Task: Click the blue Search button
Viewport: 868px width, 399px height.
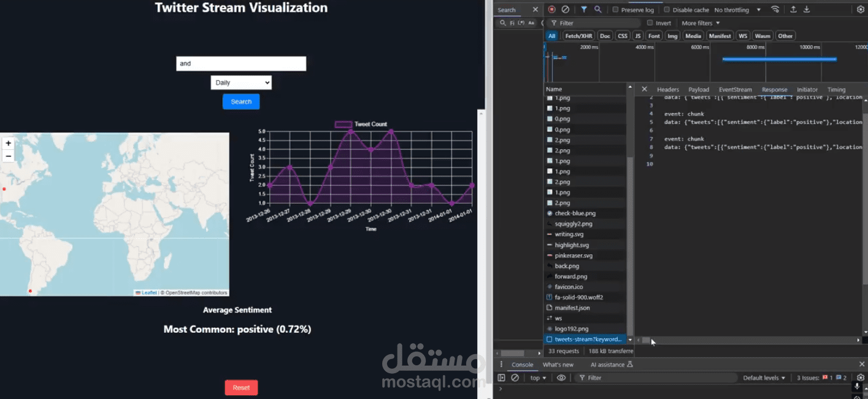Action: [241, 102]
